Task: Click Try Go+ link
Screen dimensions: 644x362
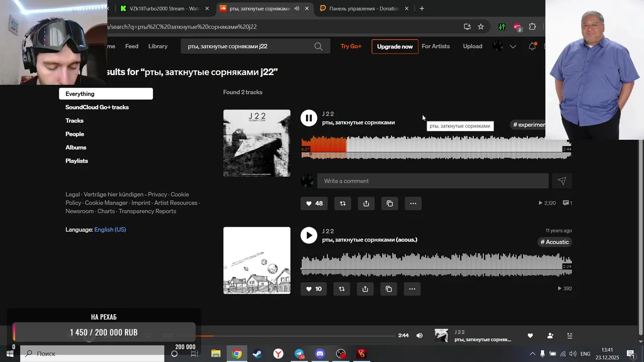Action: [351, 46]
